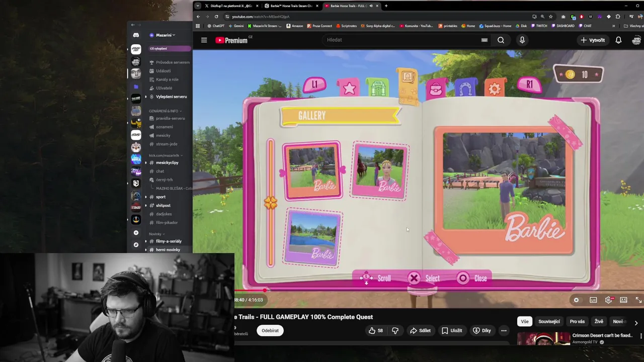Open Průvodce serverem in Discord
This screenshot has width=644, height=362.
coord(170,62)
